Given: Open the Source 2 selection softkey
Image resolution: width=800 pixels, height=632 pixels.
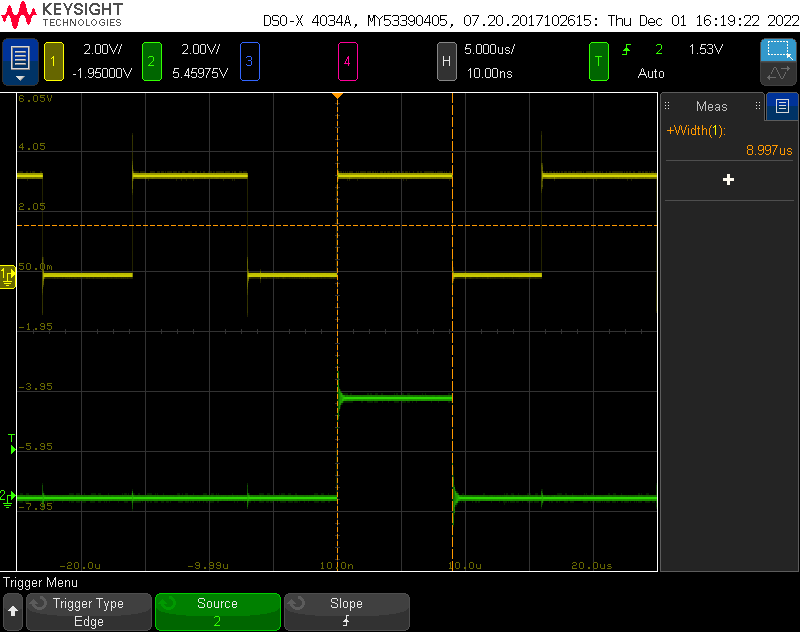Looking at the screenshot, I should (x=217, y=612).
